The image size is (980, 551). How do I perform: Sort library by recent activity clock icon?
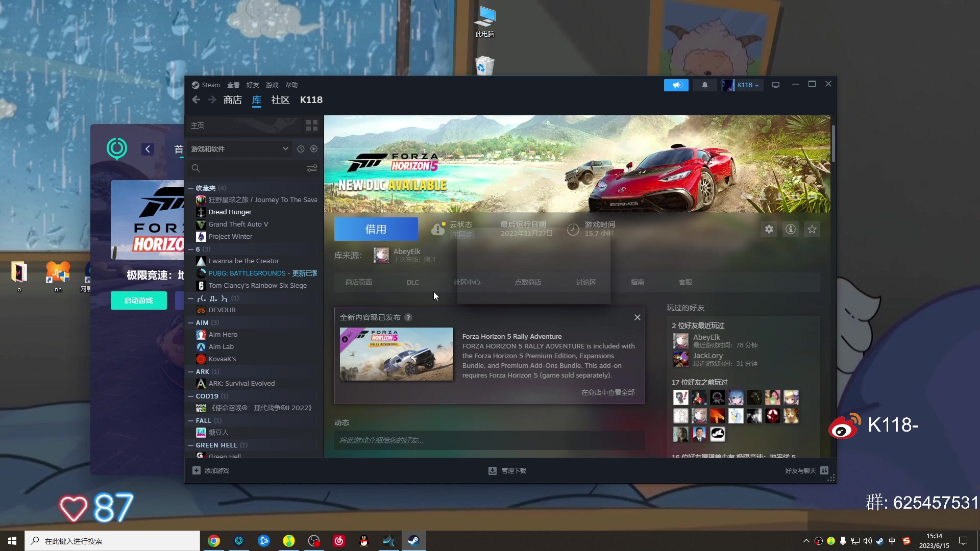click(301, 149)
